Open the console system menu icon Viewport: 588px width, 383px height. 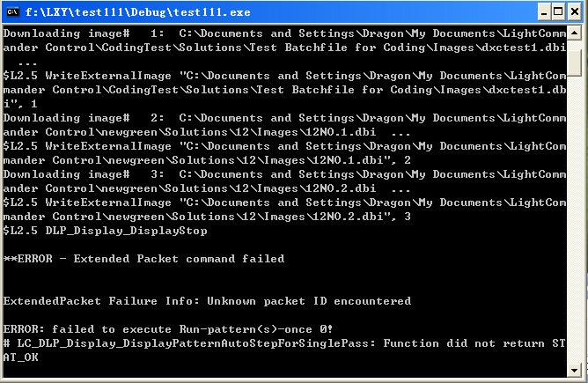[12, 12]
